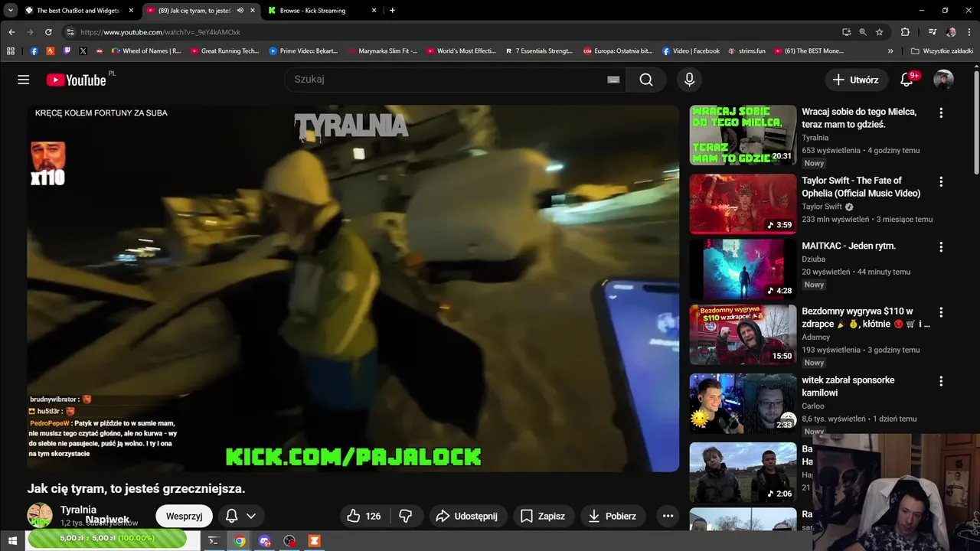Open the Facebook bookmark icon
The height and width of the screenshot is (551, 980).
pos(34,51)
